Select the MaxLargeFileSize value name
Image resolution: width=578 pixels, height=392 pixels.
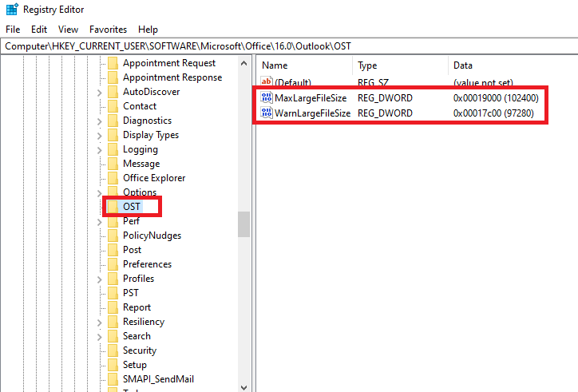coord(311,98)
